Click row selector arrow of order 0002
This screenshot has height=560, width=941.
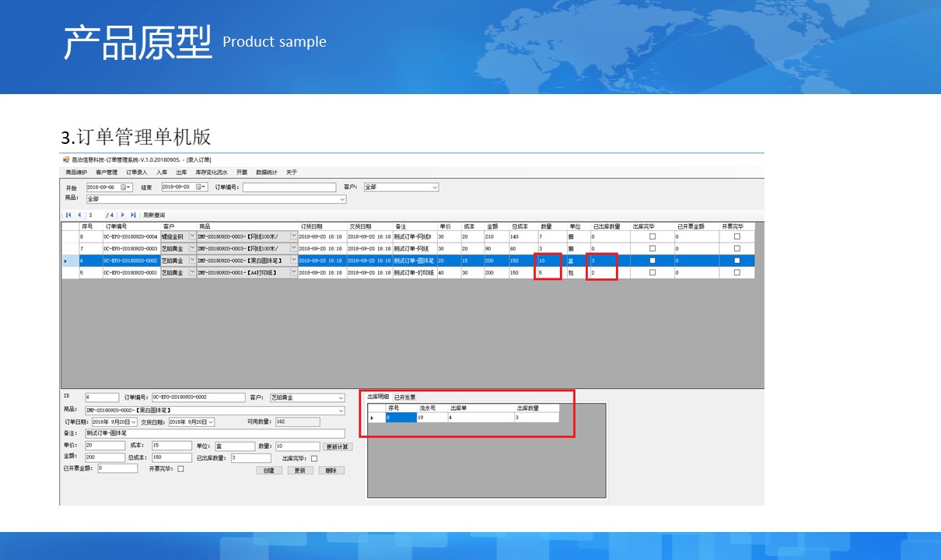tap(65, 261)
